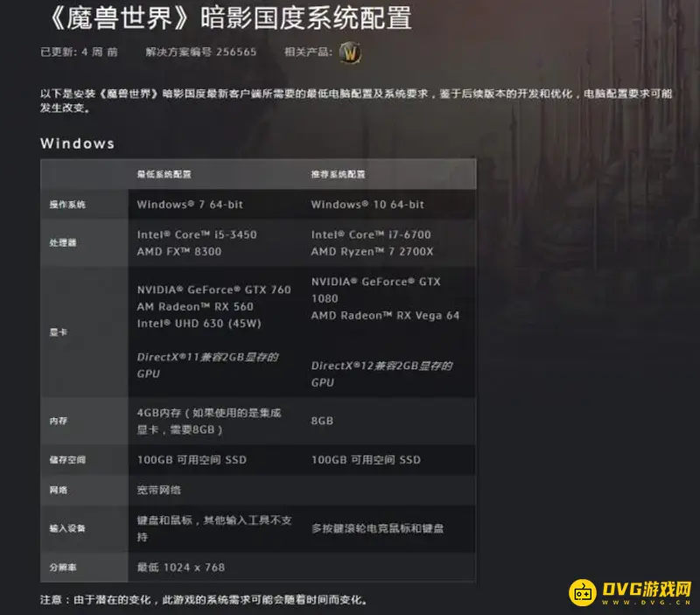Click the Windows section heading
Viewport: 700px width, 615px height.
(78, 143)
